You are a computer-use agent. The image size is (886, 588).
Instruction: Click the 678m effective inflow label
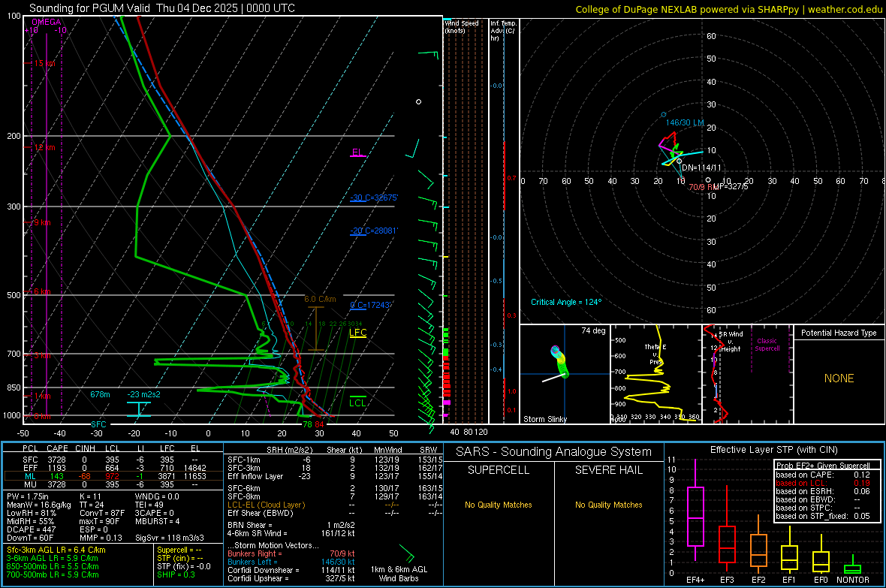tap(100, 394)
